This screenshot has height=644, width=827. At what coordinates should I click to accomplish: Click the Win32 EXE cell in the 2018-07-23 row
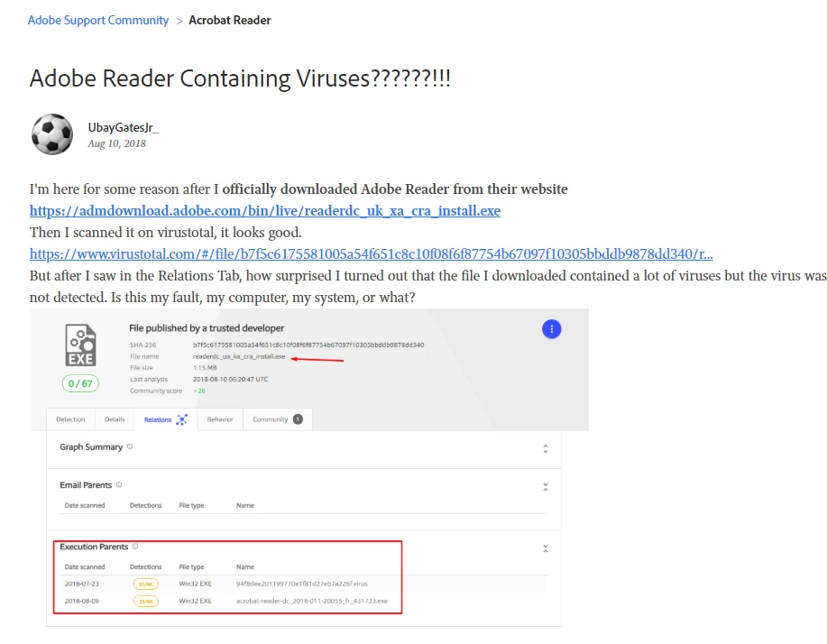pos(195,584)
